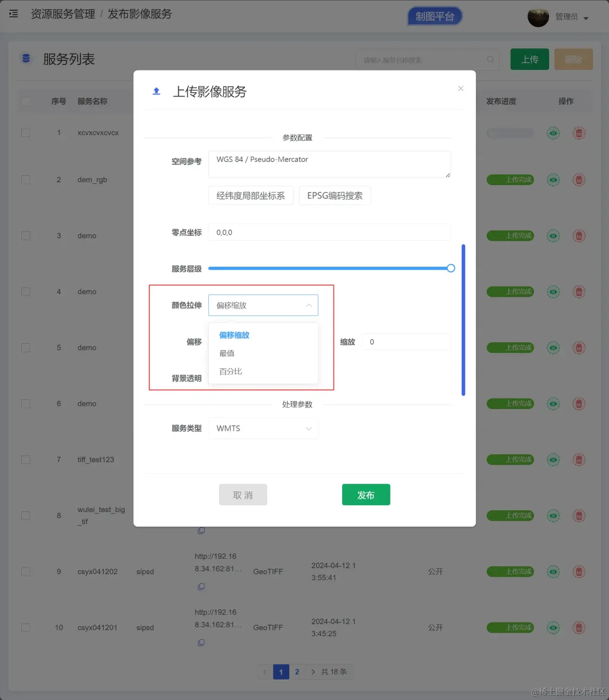The height and width of the screenshot is (700, 609).
Task: Open the 服务类型 WMTS dropdown
Action: tap(263, 428)
